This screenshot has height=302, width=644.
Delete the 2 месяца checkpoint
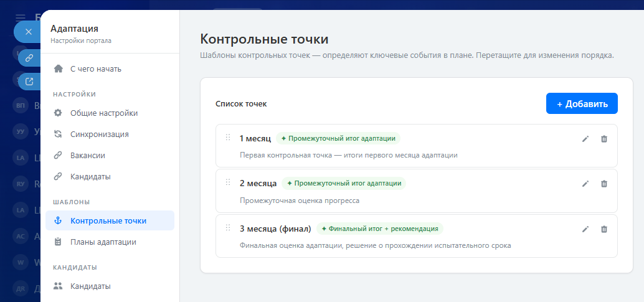[x=604, y=184]
